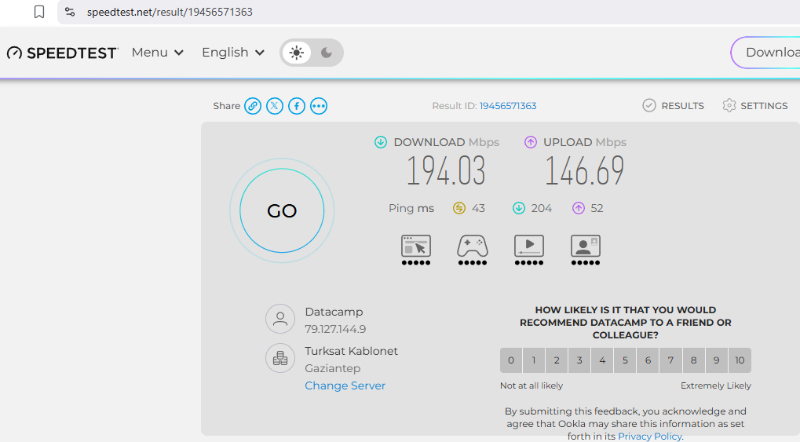The image size is (800, 442).
Task: Click the Turksat Kablonet server name
Action: [351, 351]
